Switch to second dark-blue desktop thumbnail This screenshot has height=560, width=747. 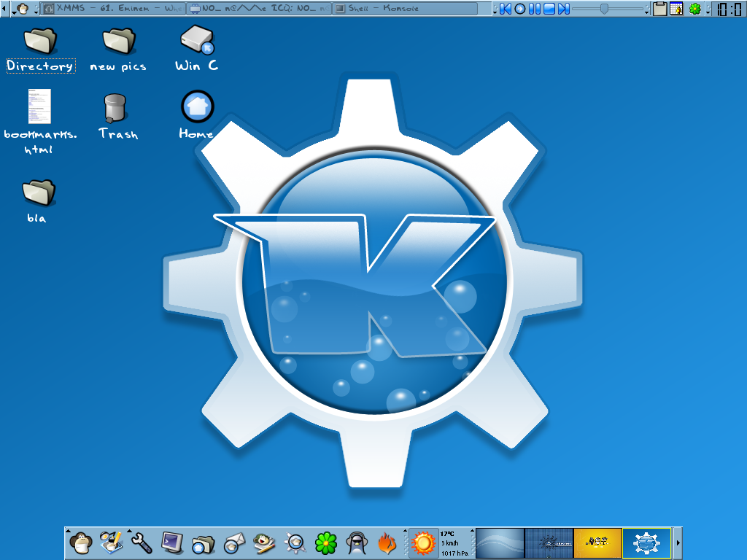click(x=549, y=543)
